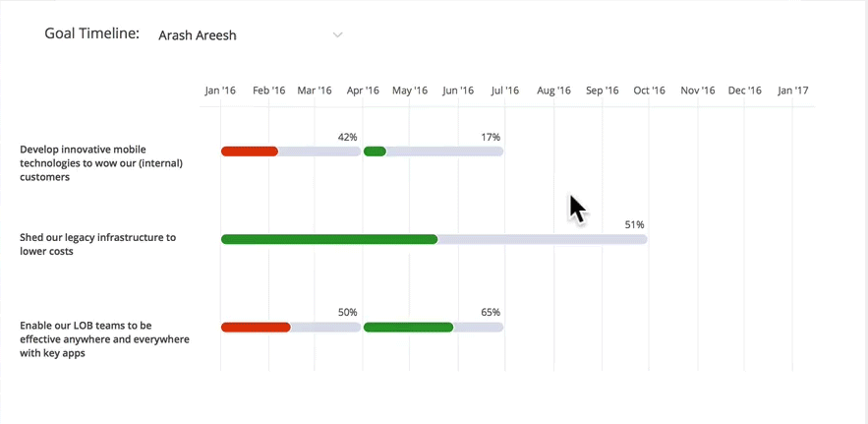Open the Develop innovative mobile technologies goal
This screenshot has width=868, height=424.
101,163
